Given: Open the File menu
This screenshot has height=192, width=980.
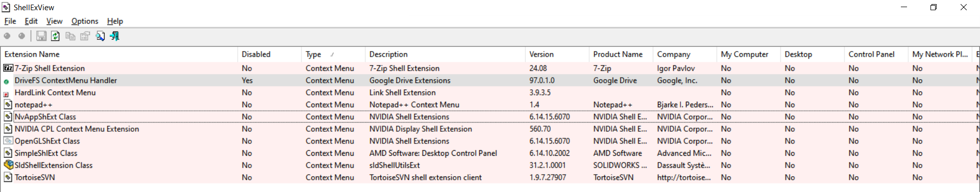Looking at the screenshot, I should click(10, 21).
